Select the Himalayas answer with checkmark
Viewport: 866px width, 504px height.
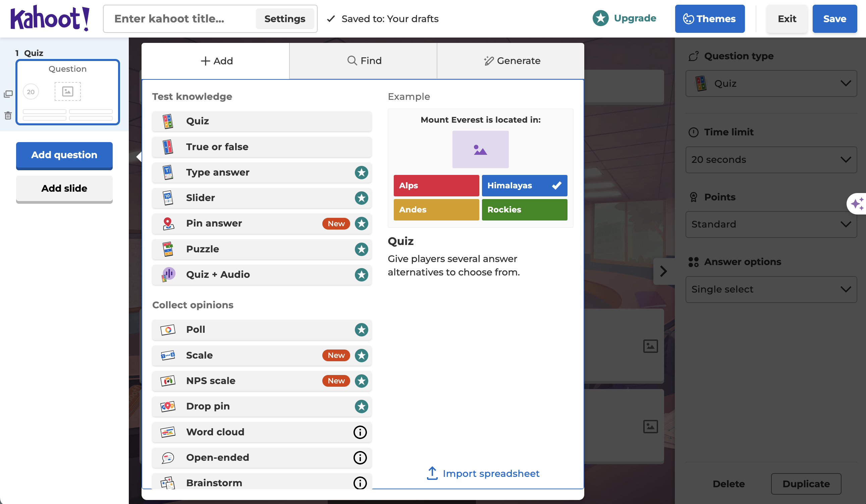coord(524,185)
